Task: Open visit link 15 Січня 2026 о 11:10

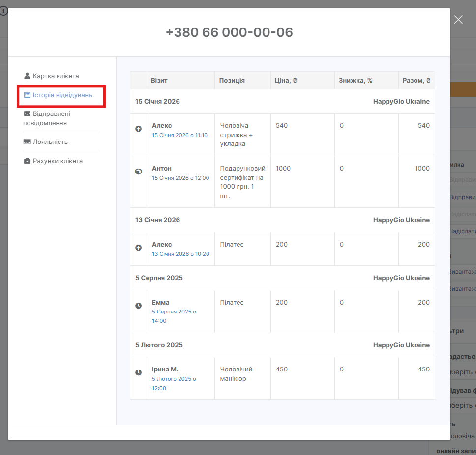Action: (x=179, y=135)
